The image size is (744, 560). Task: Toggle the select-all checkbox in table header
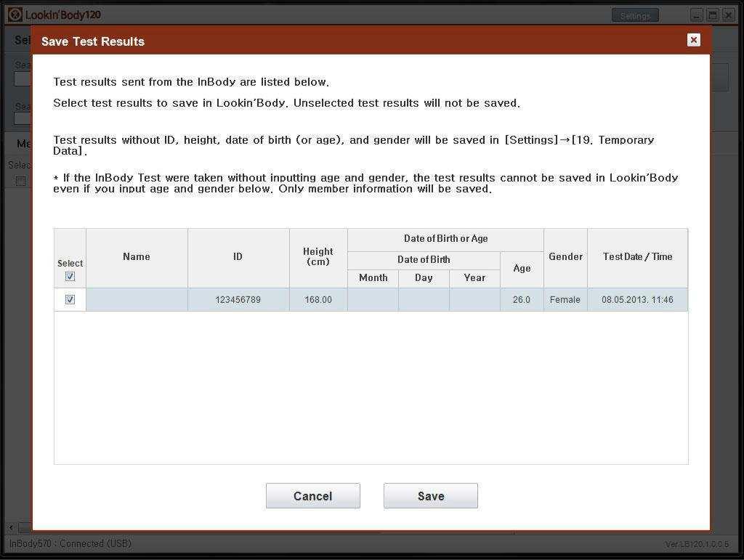point(70,276)
